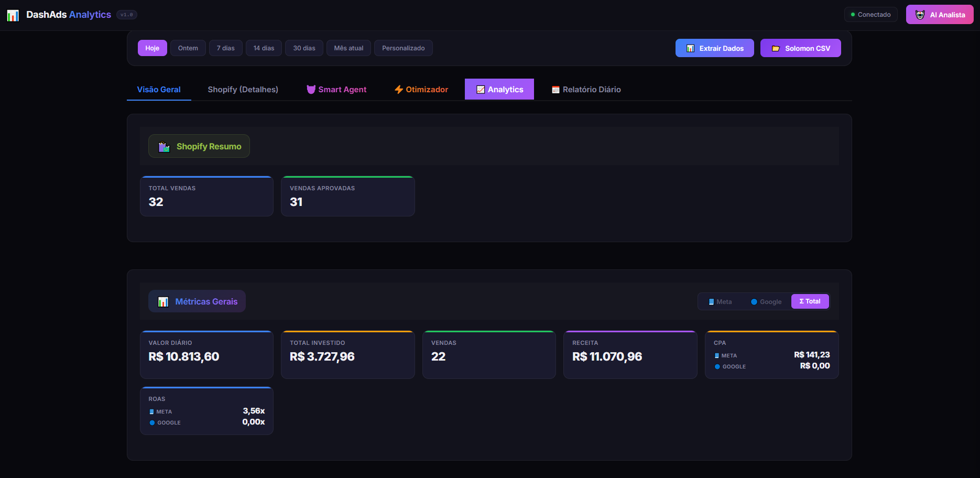This screenshot has width=980, height=478.
Task: Click the VALOR DIÁRIO card label
Action: pyautogui.click(x=170, y=343)
